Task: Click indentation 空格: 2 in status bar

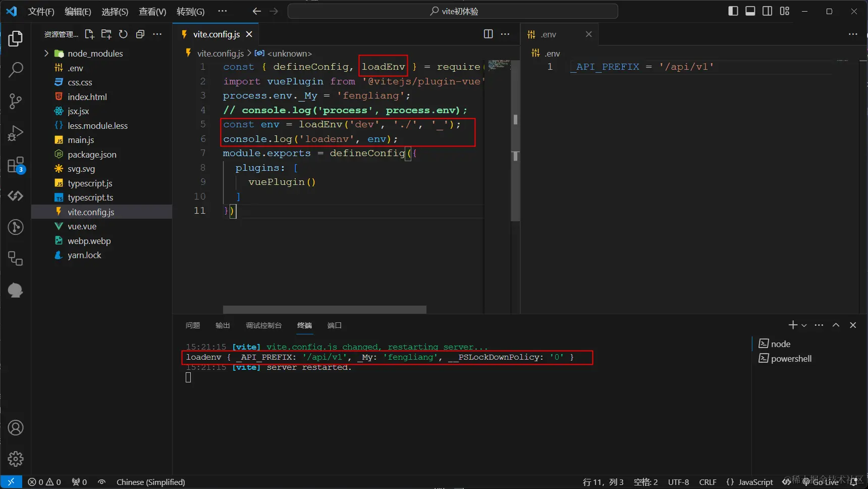Action: tap(645, 482)
